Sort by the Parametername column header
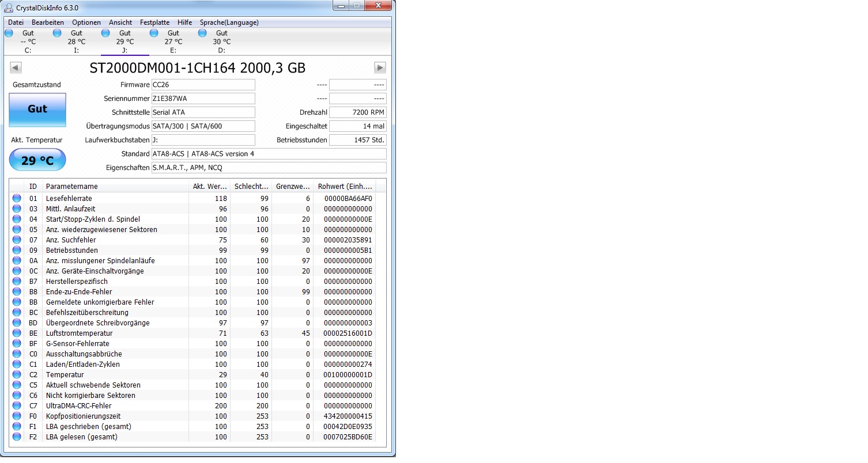The image size is (868, 463). tap(115, 186)
